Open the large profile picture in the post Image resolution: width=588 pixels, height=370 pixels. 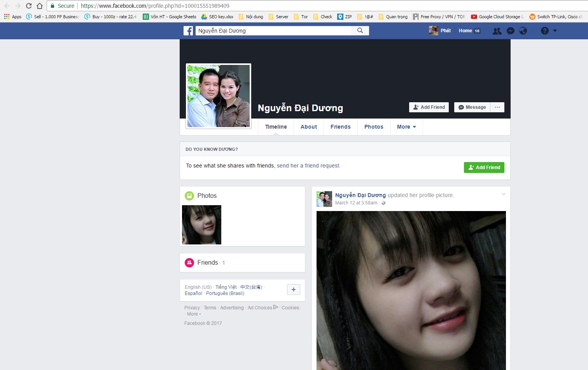411,290
